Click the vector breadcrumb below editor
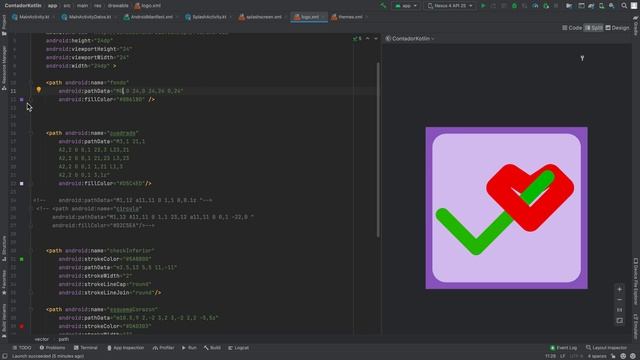 42,339
